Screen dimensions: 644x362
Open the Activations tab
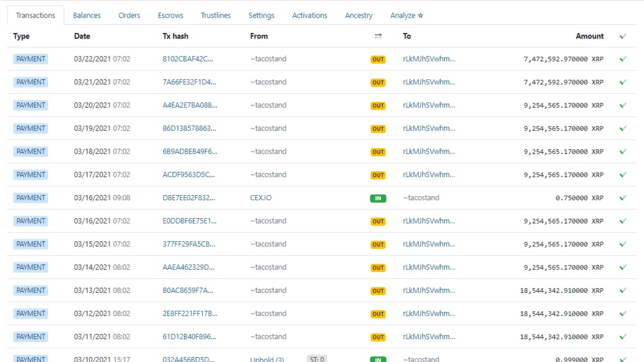[310, 15]
